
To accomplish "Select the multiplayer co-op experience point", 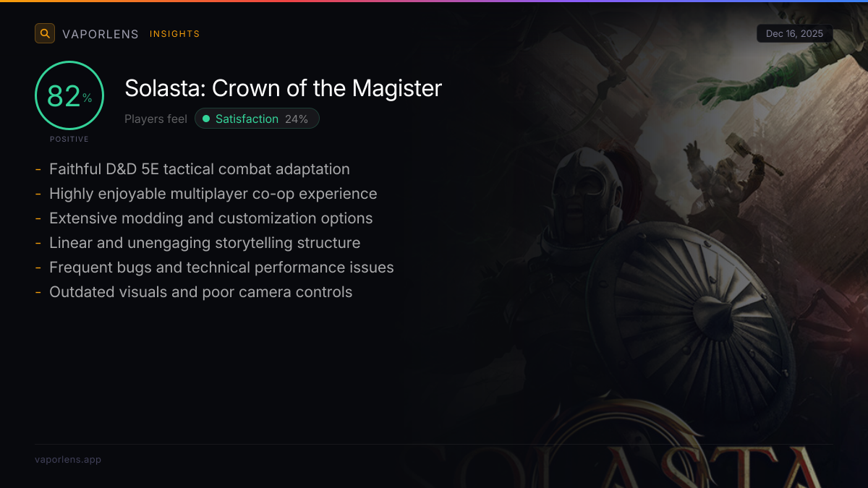I will [213, 194].
